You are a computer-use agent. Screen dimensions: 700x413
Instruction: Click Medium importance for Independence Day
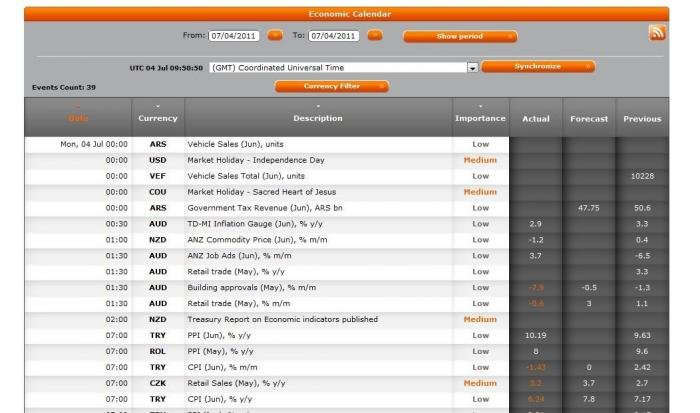(480, 160)
